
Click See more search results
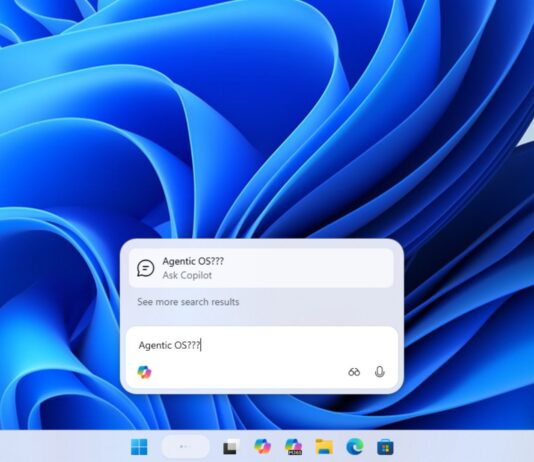[x=188, y=302]
